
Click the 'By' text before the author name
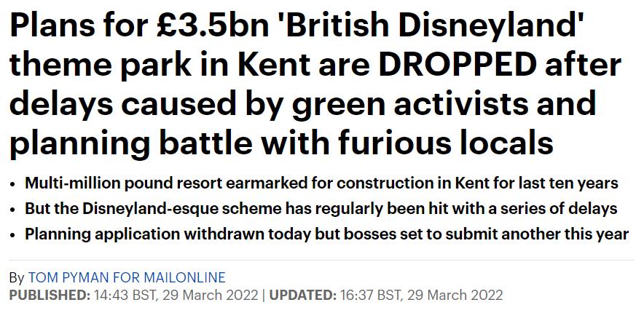coord(17,279)
